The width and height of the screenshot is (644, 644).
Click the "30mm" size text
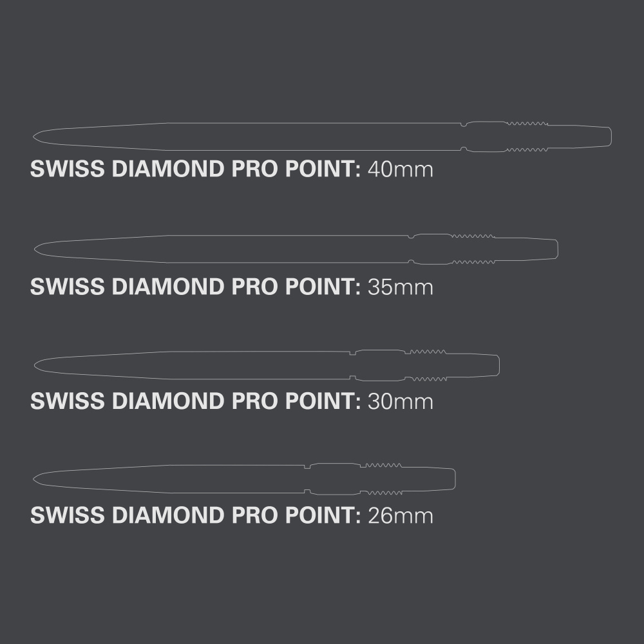coord(400,401)
